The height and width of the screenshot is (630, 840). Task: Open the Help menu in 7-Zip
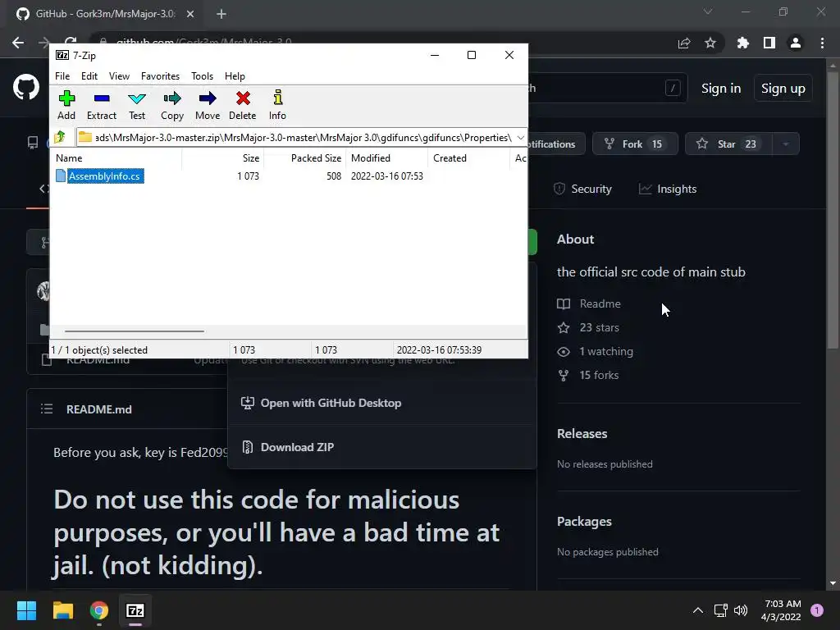pyautogui.click(x=235, y=76)
